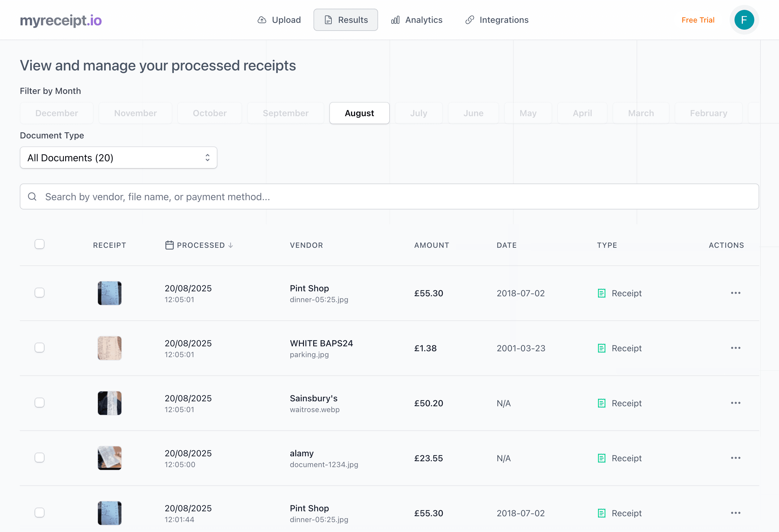Open the profile avatar marked F
The width and height of the screenshot is (779, 532).
[744, 20]
